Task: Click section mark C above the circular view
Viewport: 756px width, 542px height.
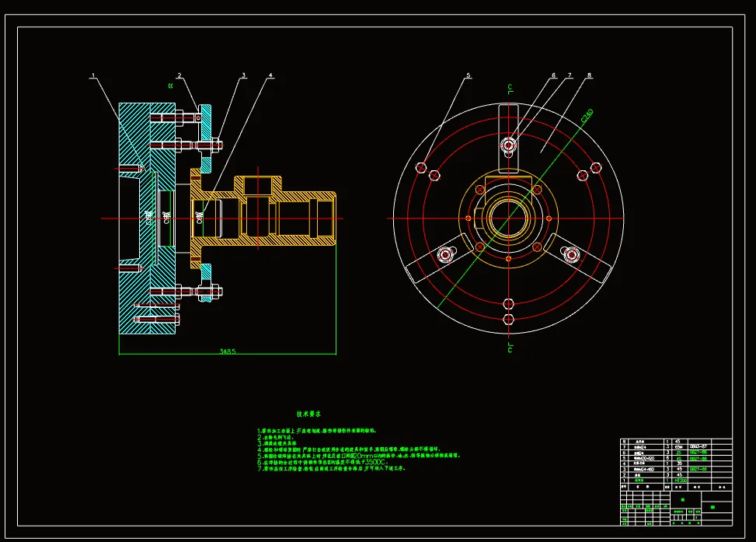Action: 510,88
